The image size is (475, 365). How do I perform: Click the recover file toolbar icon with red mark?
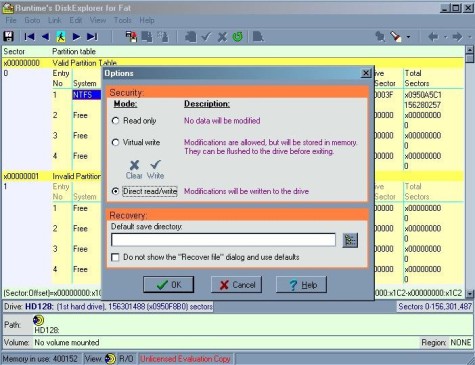[131, 36]
